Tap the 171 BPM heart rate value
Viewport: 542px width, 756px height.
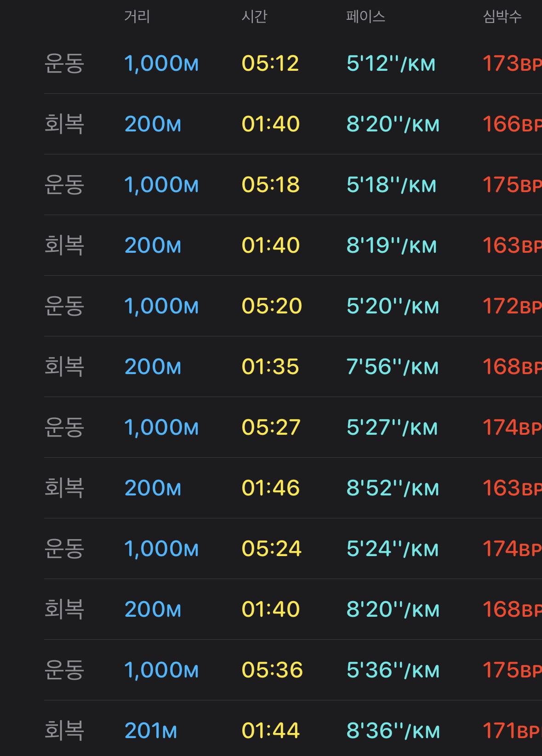[x=512, y=731]
